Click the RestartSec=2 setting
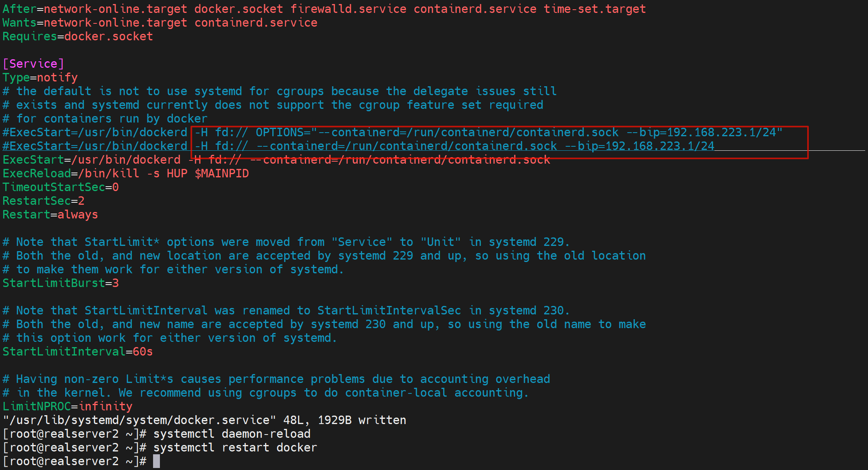868x470 pixels. click(x=44, y=201)
